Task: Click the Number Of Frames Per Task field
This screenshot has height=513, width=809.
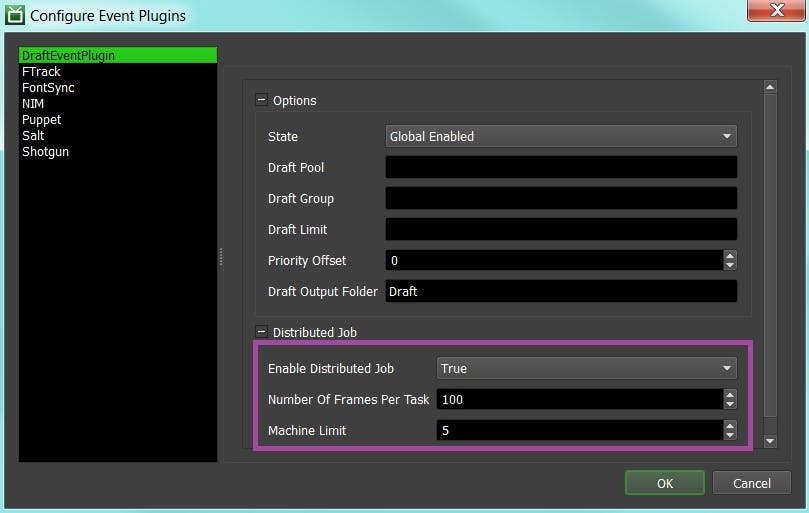Action: (x=580, y=399)
